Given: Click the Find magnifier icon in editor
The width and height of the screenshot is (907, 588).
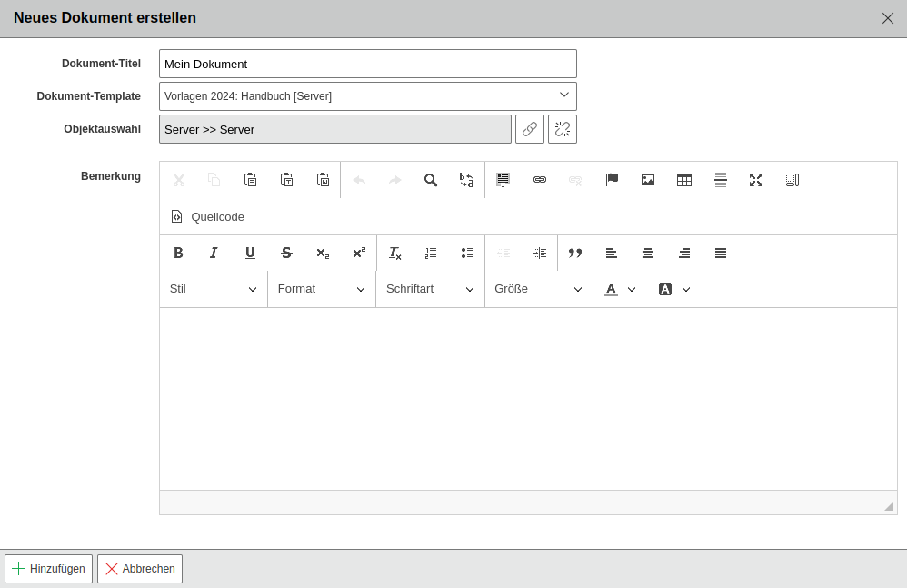Looking at the screenshot, I should coord(431,180).
